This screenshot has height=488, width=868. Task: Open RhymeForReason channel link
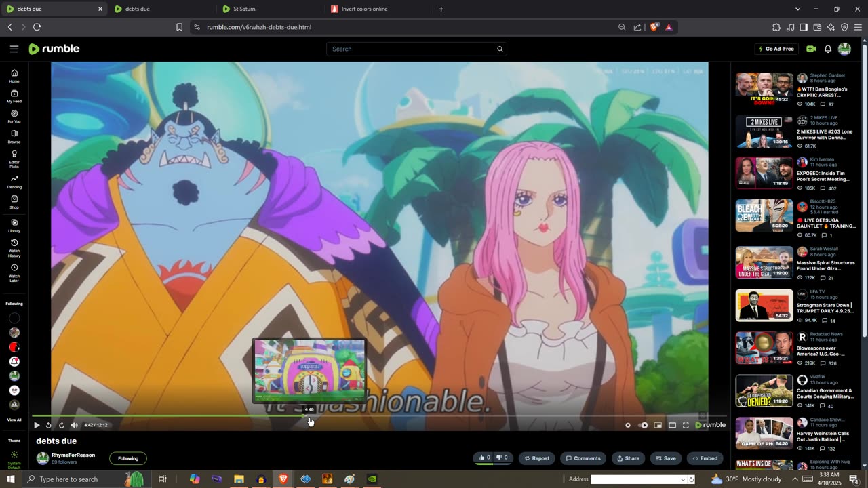73,455
